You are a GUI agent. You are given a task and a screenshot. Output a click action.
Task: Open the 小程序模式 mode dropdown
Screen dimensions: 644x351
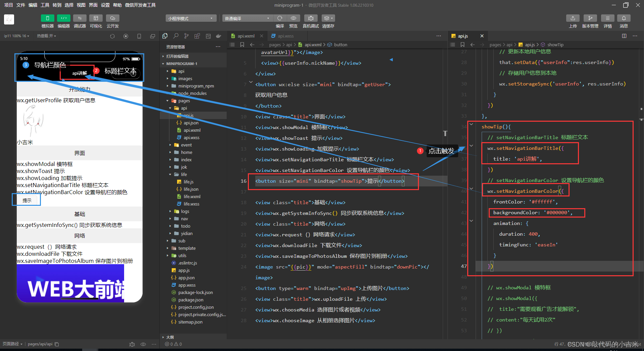pos(191,18)
